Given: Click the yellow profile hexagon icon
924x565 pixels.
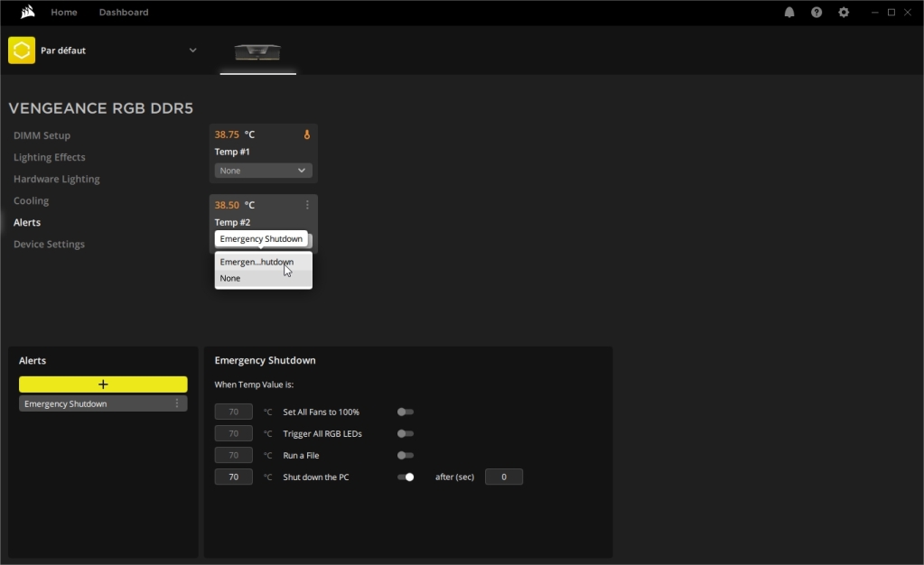Looking at the screenshot, I should pos(22,50).
